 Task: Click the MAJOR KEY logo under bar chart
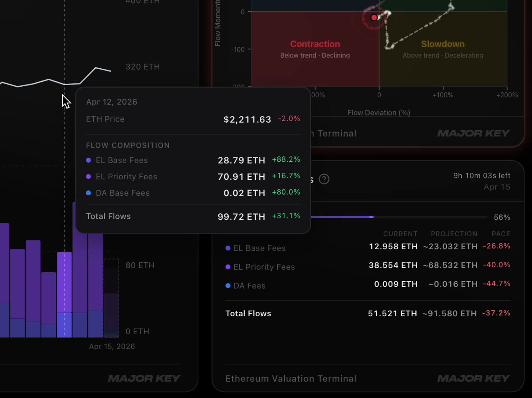pos(144,378)
